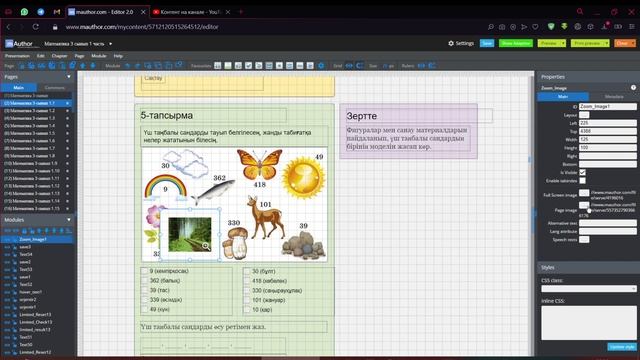Screen dimensions: 640x360
Task: Click the redo icon in Module toolbar
Action: click(x=138, y=66)
